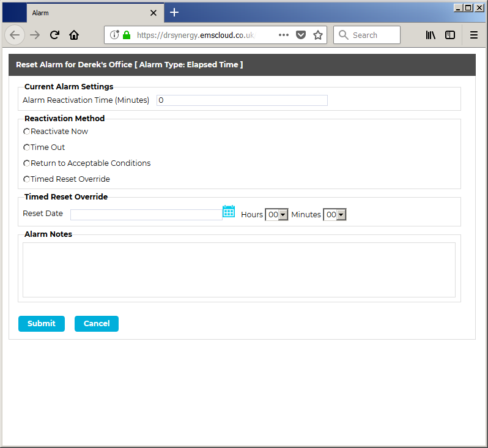Open the hamburger application menu
The width and height of the screenshot is (488, 448).
[474, 35]
